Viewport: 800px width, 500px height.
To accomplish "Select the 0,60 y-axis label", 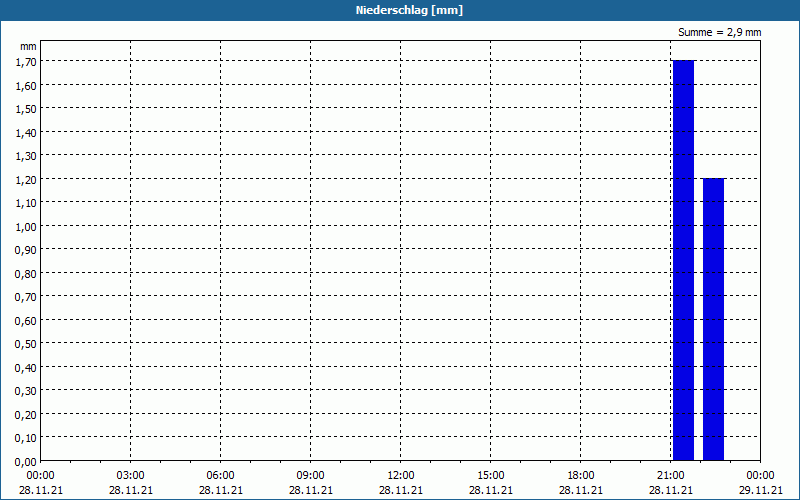I will 26,321.
